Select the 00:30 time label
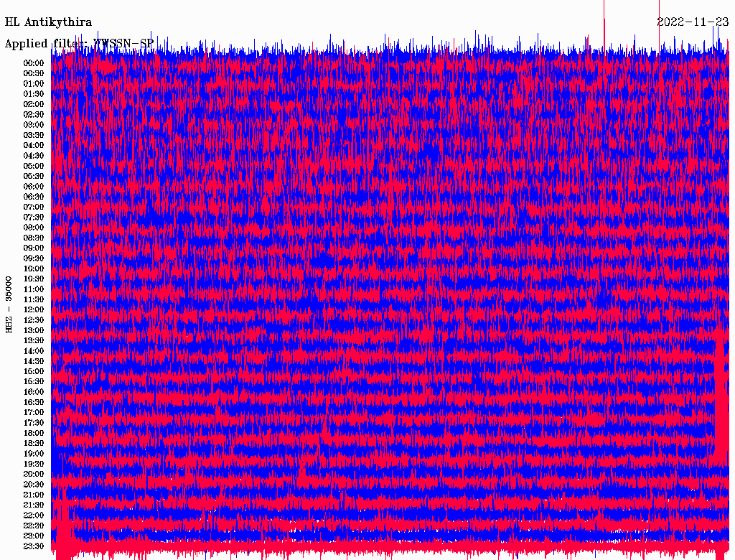 click(34, 74)
